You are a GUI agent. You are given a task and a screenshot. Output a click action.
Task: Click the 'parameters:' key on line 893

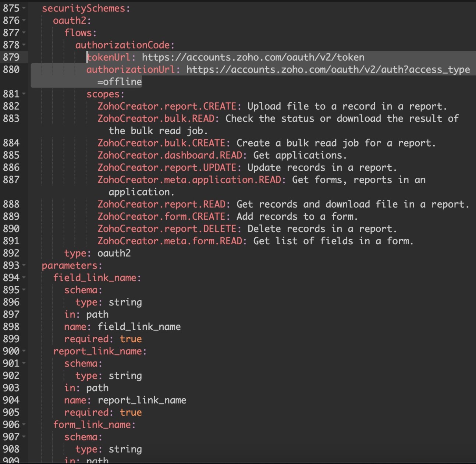pos(72,265)
